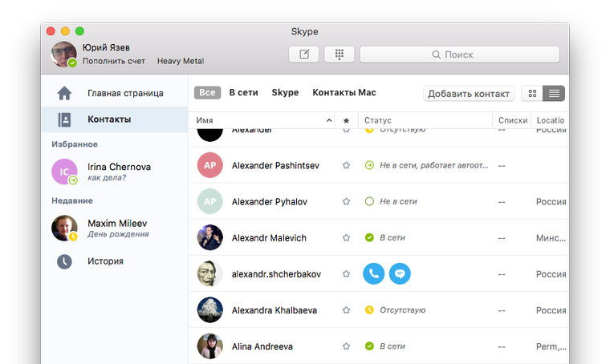
Task: Open chat with Maxim Mileev
Action: coord(115,228)
